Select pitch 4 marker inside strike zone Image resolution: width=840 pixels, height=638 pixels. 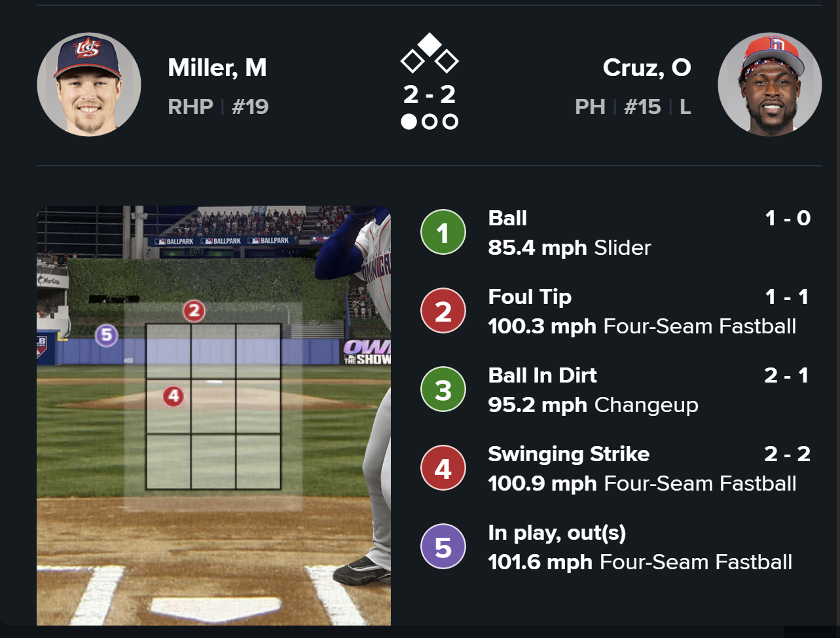click(173, 396)
